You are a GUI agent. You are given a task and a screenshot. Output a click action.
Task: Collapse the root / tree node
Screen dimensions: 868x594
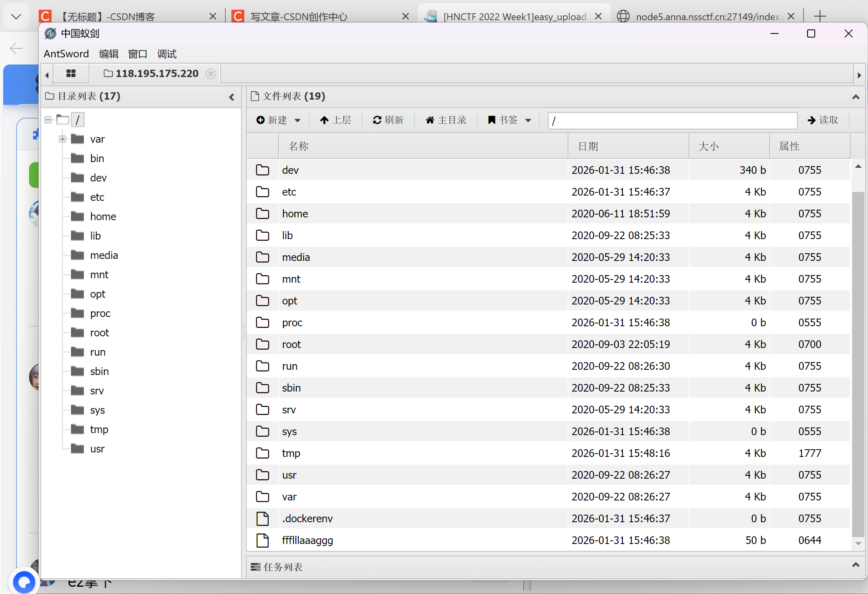[48, 120]
